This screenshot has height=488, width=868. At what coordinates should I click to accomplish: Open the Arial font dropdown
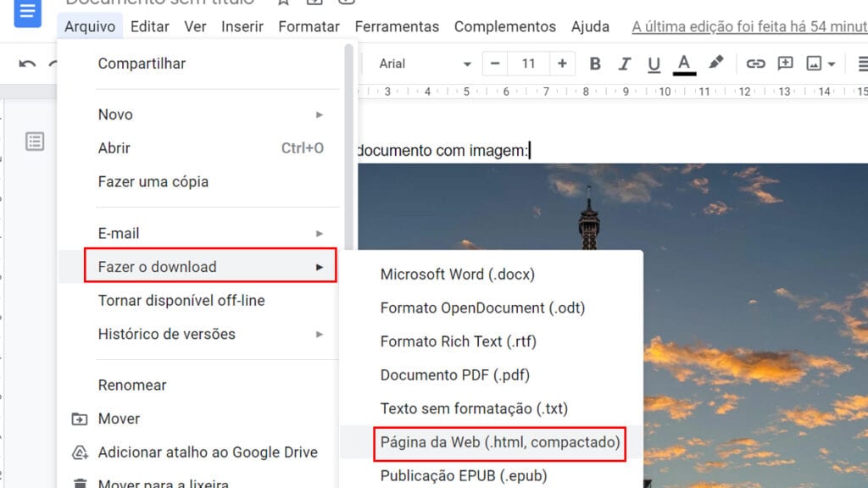[425, 64]
